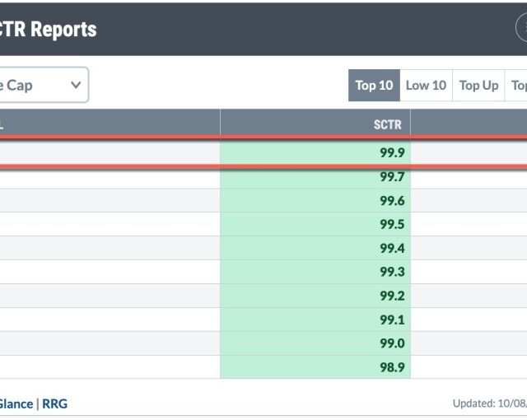Screen dimensions: 527x420
Task: Open the Cap universe dropdown
Action: (x=44, y=85)
